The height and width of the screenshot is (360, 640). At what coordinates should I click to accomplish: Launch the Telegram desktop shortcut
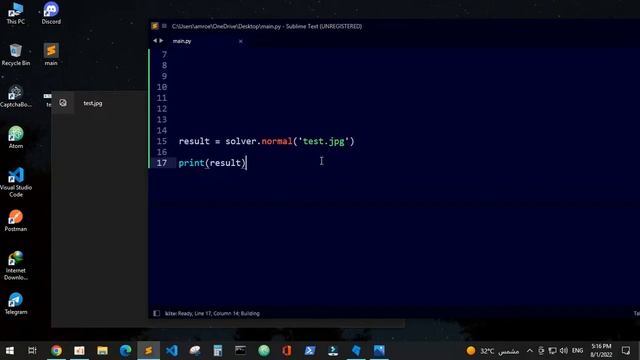[x=16, y=304]
